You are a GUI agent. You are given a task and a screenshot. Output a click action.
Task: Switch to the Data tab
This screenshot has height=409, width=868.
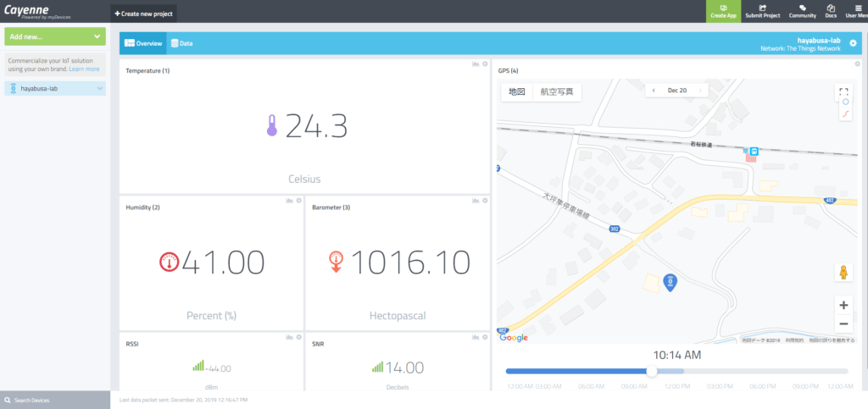181,43
